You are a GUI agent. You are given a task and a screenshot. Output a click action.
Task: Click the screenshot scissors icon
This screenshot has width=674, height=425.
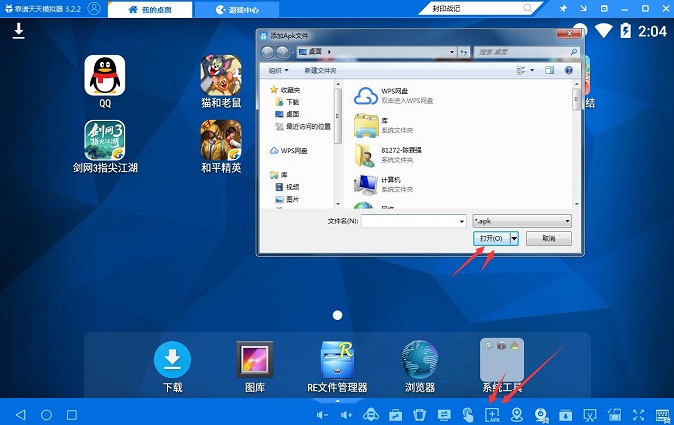(590, 415)
